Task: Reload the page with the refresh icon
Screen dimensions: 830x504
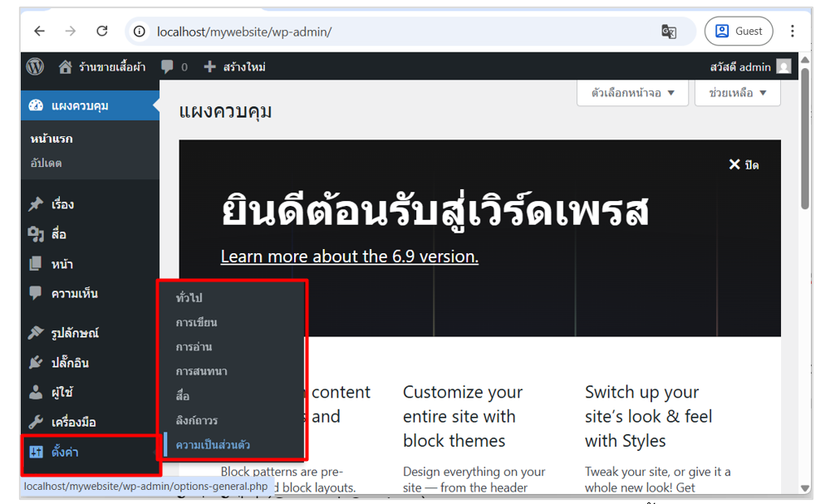Action: tap(102, 32)
